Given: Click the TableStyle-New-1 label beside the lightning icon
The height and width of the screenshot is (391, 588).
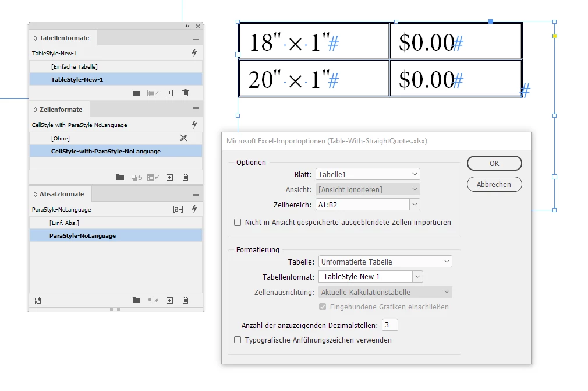Looking at the screenshot, I should [x=54, y=53].
